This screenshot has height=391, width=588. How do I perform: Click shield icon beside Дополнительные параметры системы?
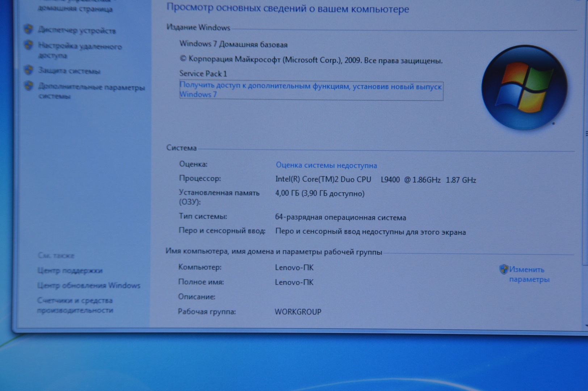[x=28, y=86]
